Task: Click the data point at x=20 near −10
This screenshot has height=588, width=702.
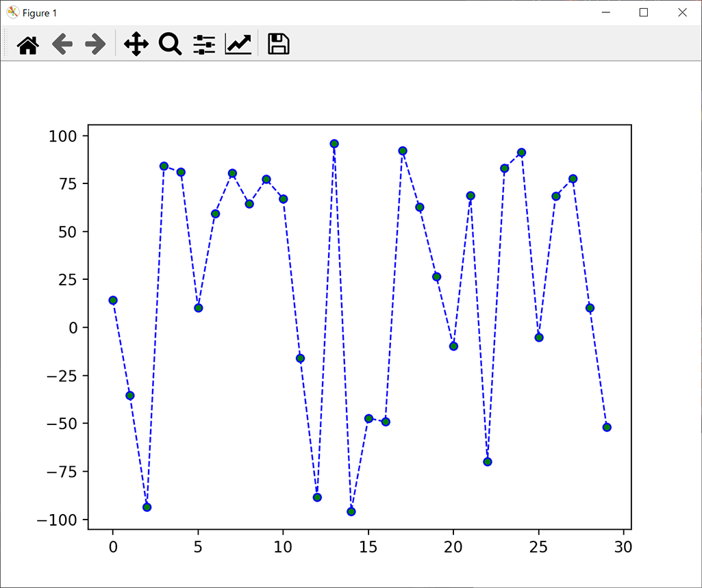Action: (453, 346)
